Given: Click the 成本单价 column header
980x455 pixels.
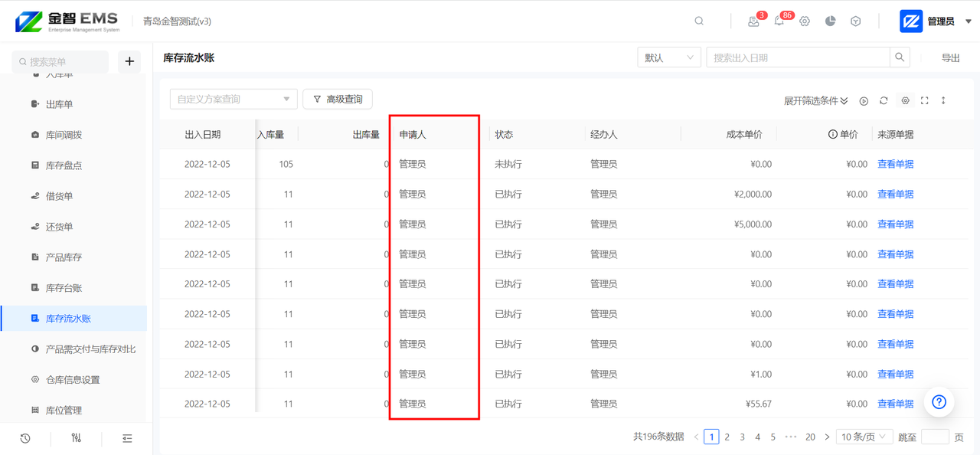Looking at the screenshot, I should (744, 134).
